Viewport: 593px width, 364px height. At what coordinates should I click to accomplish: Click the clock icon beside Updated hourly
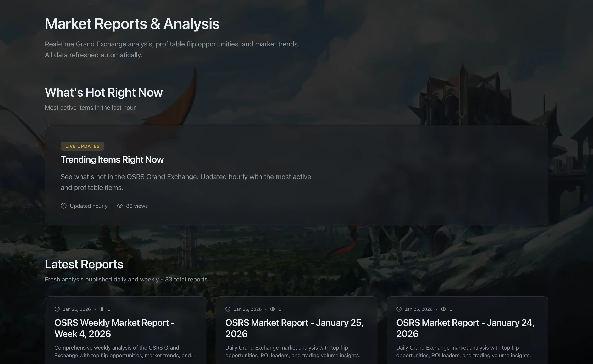[64, 206]
